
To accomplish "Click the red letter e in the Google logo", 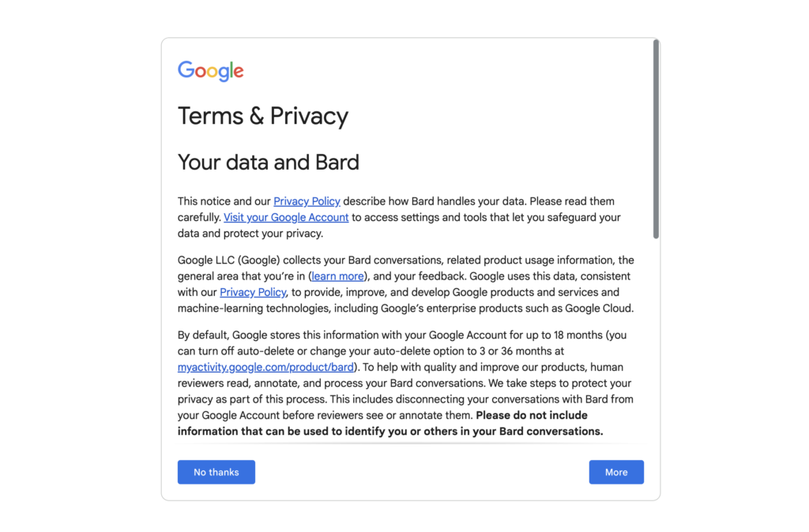I will coord(238,72).
